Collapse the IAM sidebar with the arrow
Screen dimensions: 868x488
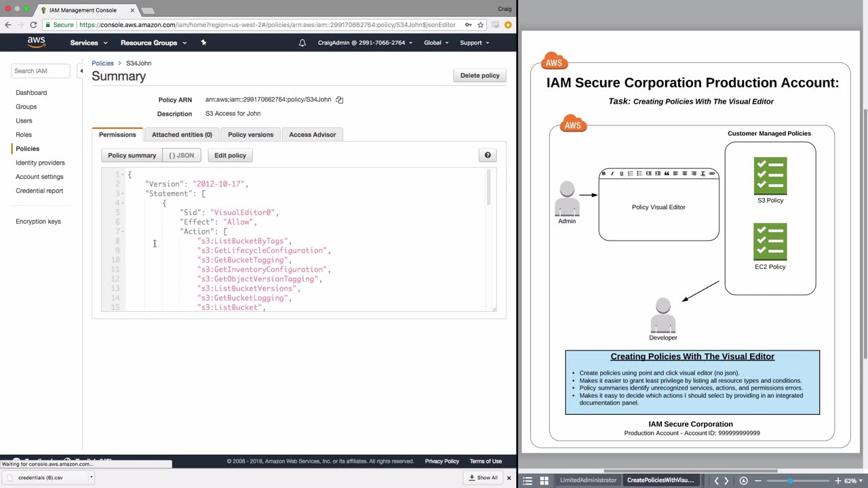[81, 70]
